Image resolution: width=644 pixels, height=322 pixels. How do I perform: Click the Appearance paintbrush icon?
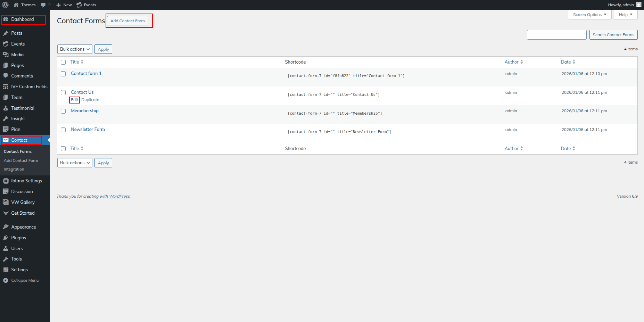(x=6, y=227)
